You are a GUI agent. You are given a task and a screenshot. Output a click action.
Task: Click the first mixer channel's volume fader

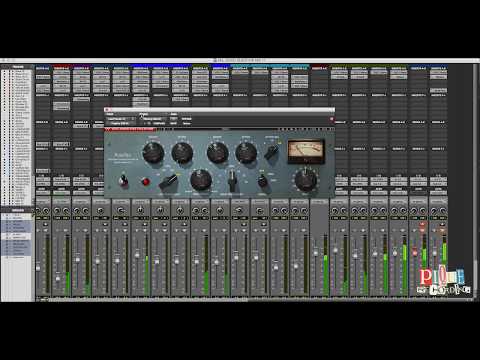tap(38, 267)
